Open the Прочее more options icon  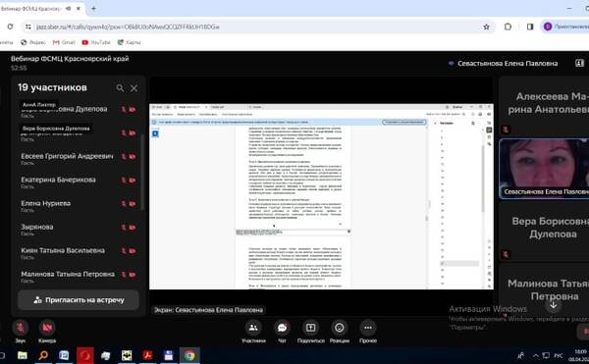(x=368, y=328)
